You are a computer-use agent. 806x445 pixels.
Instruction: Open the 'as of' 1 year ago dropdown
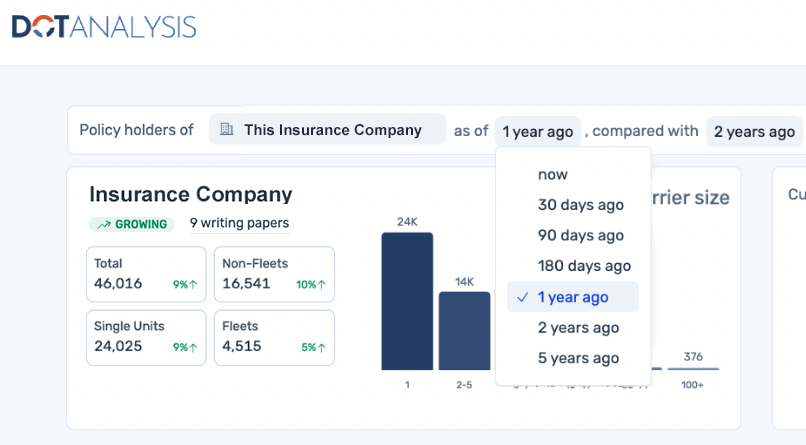(x=537, y=131)
